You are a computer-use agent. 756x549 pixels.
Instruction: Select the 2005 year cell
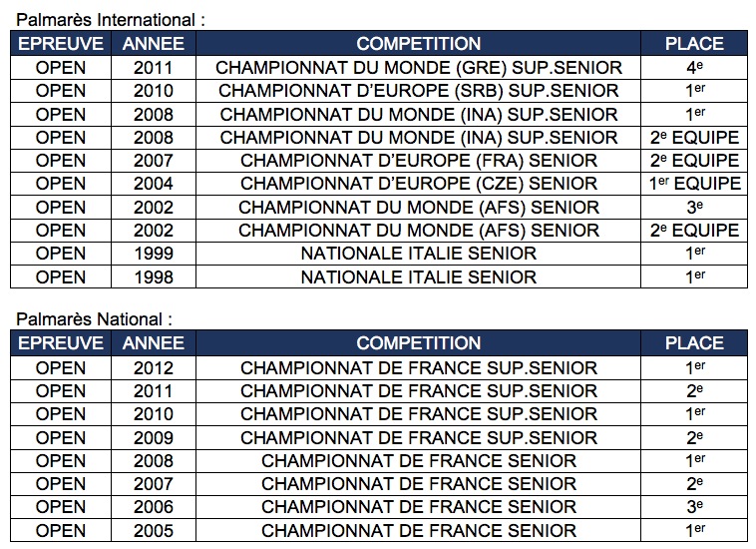(154, 531)
